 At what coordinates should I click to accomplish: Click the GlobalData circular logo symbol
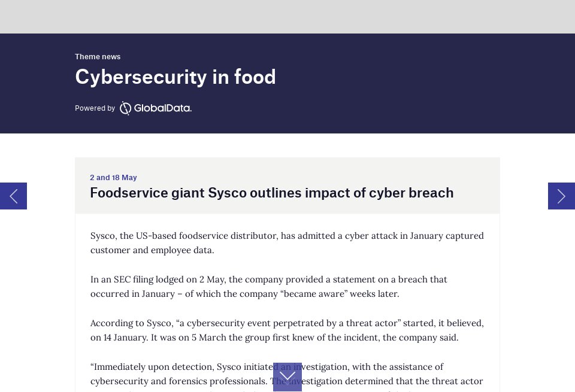tap(125, 108)
